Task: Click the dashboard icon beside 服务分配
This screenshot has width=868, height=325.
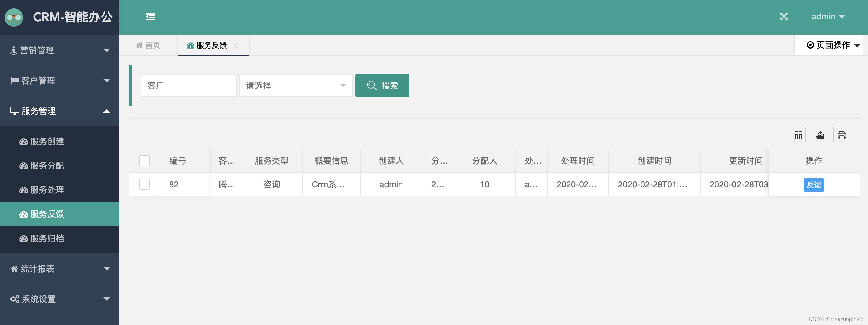Action: coord(24,166)
